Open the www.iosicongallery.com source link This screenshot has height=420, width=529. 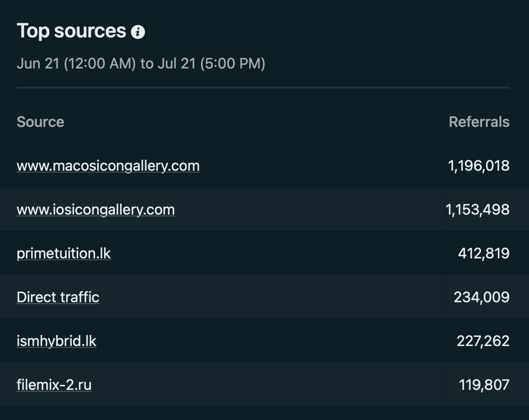95,210
